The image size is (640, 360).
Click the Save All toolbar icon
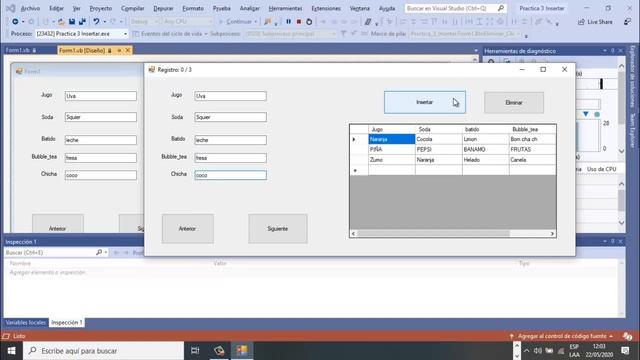(82, 22)
